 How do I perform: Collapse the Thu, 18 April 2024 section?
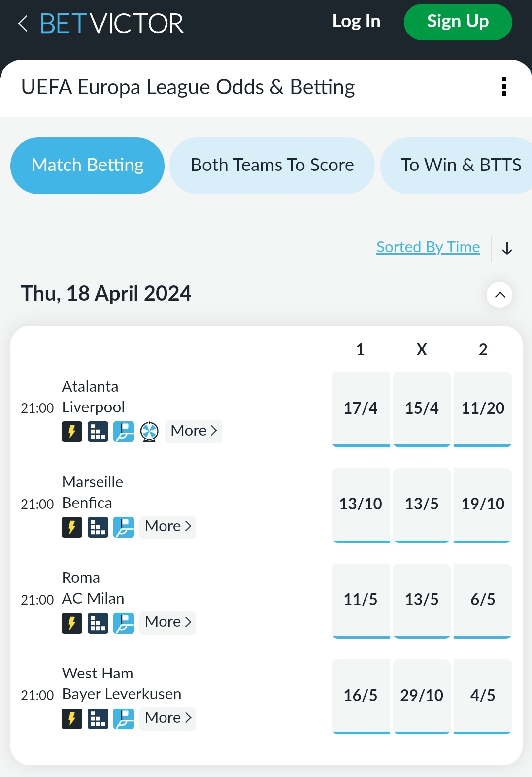click(x=499, y=295)
